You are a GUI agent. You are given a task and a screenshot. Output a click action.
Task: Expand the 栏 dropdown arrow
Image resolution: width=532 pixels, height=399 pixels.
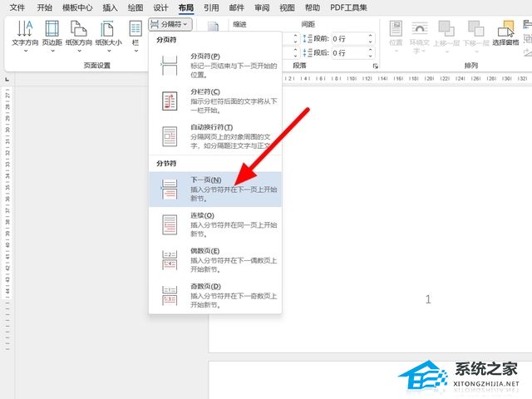pyautogui.click(x=135, y=51)
